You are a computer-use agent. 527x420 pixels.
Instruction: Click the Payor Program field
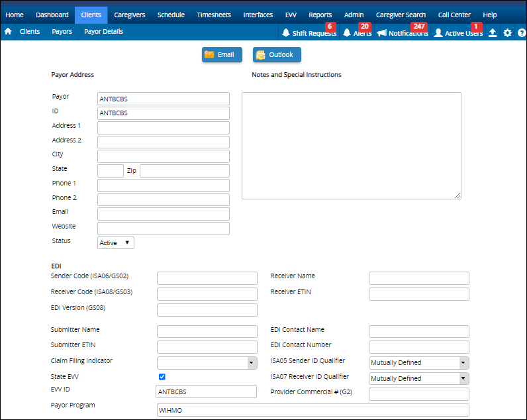313,410
